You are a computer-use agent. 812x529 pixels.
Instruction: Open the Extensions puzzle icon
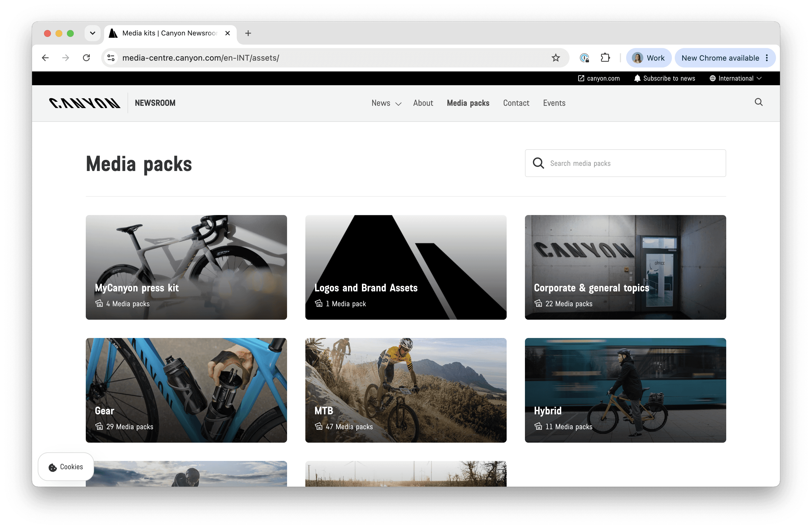(x=605, y=58)
